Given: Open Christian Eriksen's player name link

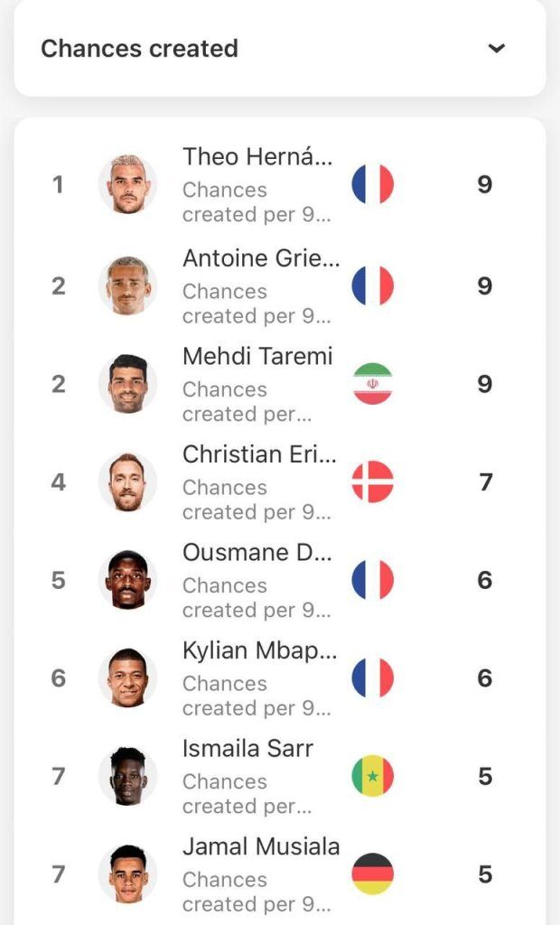Looking at the screenshot, I should (259, 454).
